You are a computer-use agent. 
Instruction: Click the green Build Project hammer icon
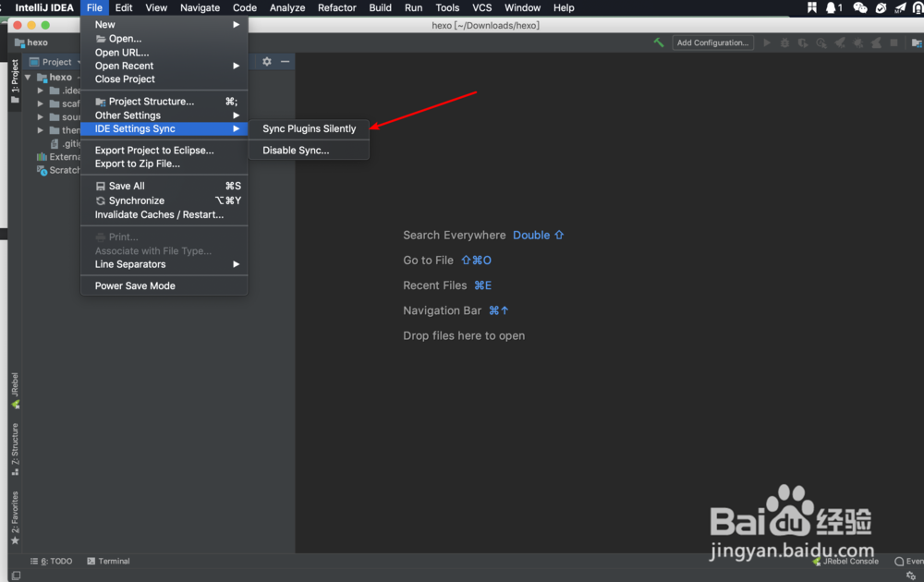click(658, 42)
